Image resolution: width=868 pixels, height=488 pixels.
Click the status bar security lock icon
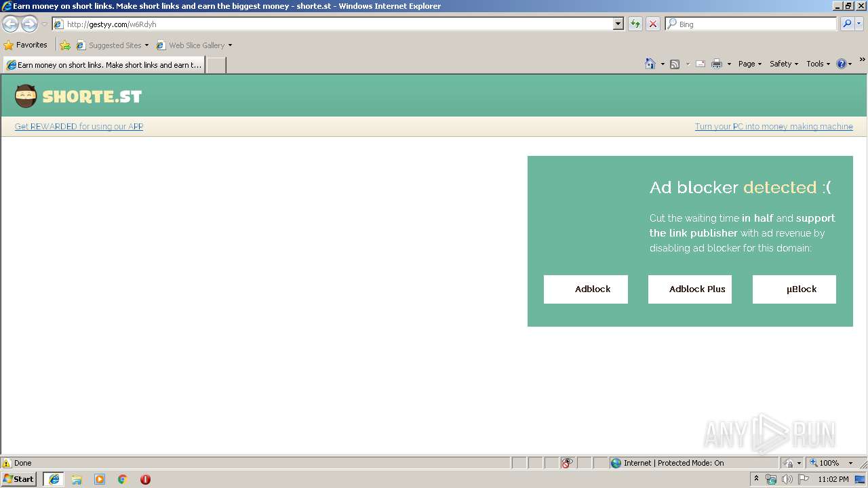789,463
